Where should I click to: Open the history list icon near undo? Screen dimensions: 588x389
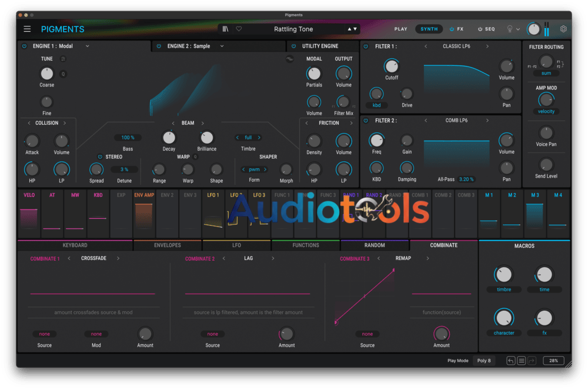tap(522, 360)
